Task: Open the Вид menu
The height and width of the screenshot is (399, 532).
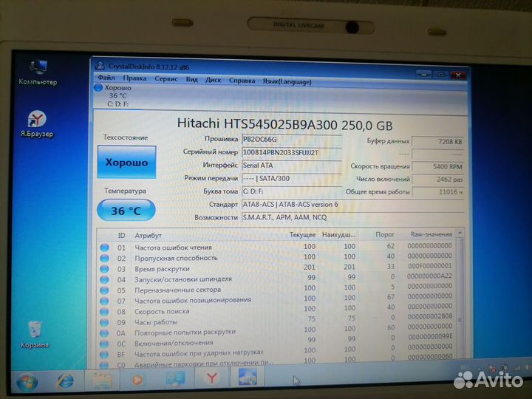Action: (191, 79)
